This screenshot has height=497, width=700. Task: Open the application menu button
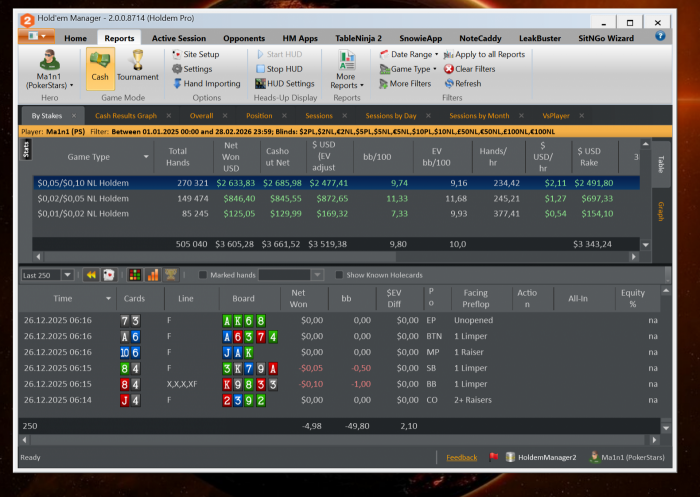click(37, 36)
